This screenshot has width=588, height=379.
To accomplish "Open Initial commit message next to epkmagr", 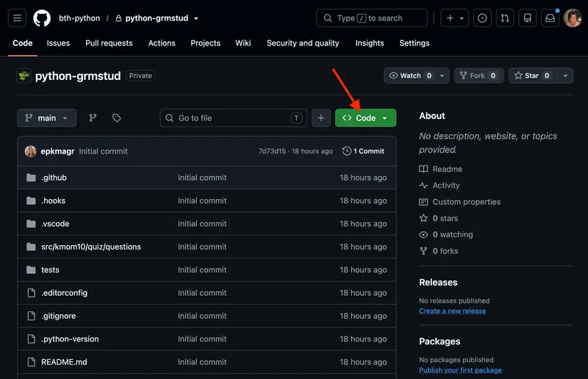I will (x=103, y=151).
